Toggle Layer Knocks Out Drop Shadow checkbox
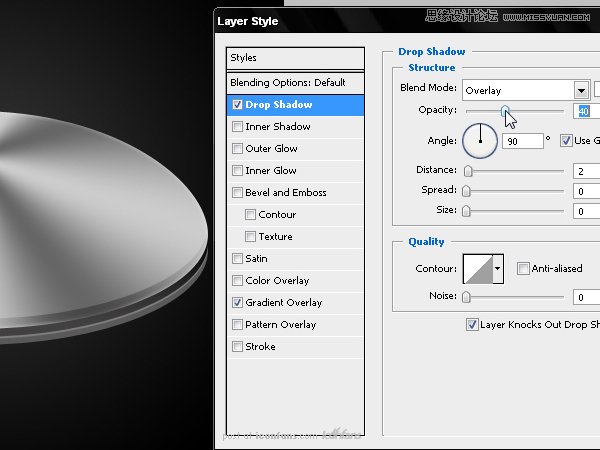 (472, 324)
